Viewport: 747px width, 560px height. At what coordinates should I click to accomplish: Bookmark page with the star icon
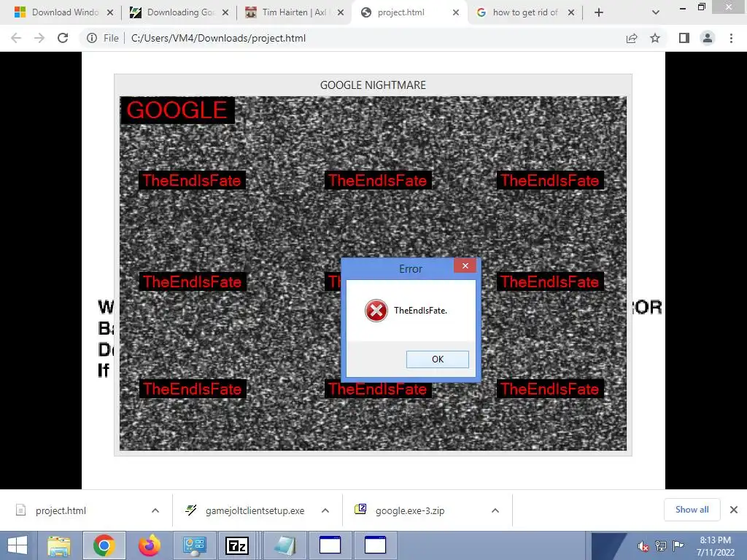point(655,38)
